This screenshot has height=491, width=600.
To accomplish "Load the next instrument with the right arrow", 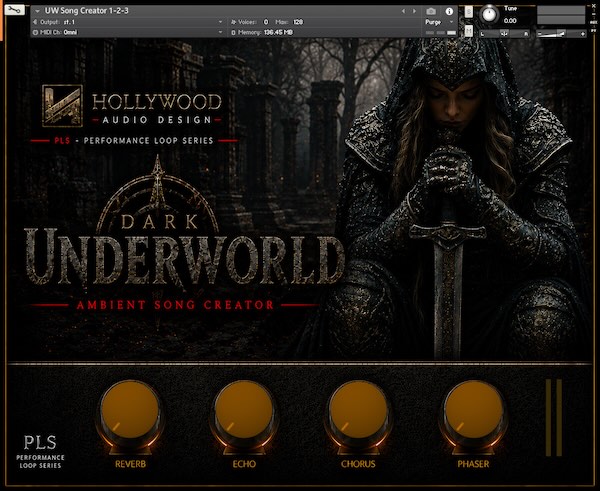I will [x=414, y=11].
